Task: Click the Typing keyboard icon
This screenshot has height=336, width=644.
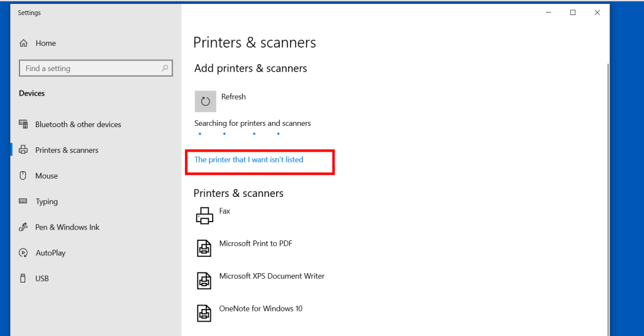Action: coord(23,201)
